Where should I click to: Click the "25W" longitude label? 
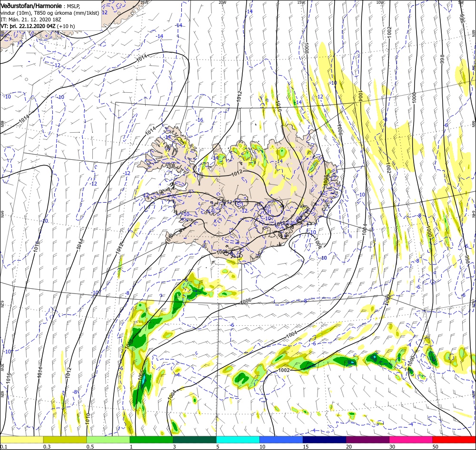(145, 2)
